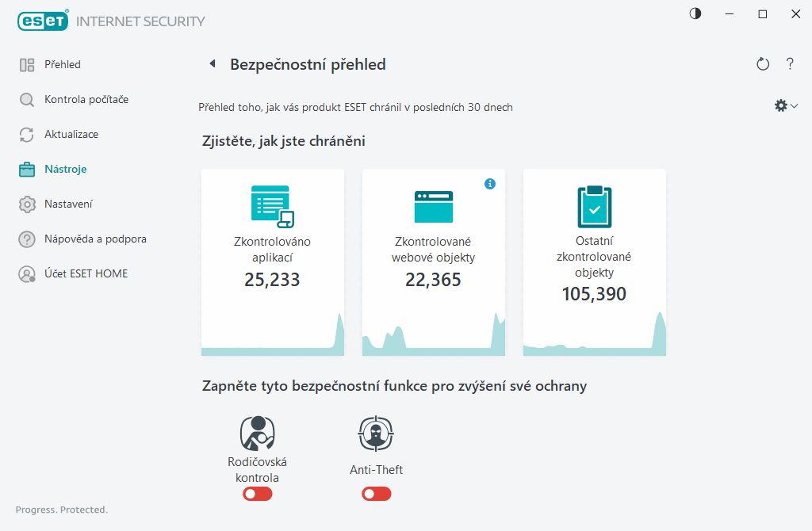
Task: Click the Anti-Theft masked icon
Action: 376,434
